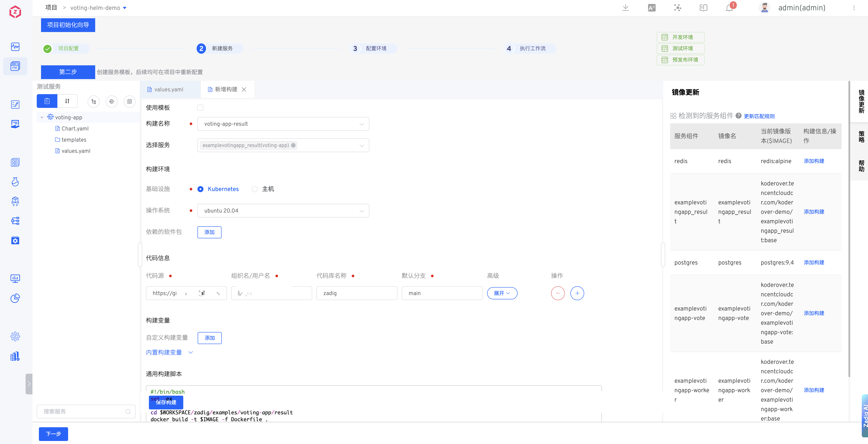Click 添加 for custom build variables
The image size is (868, 444).
209,338
